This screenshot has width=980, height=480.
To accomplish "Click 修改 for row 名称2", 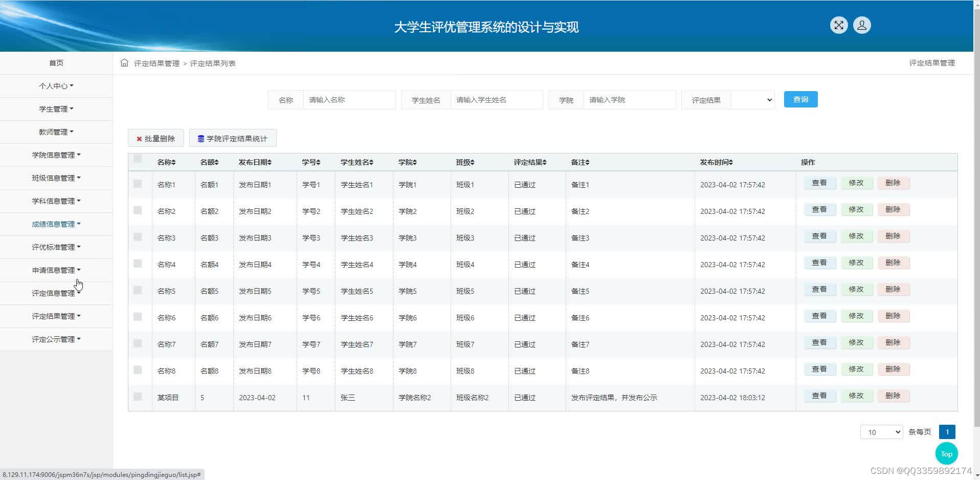I will 856,209.
